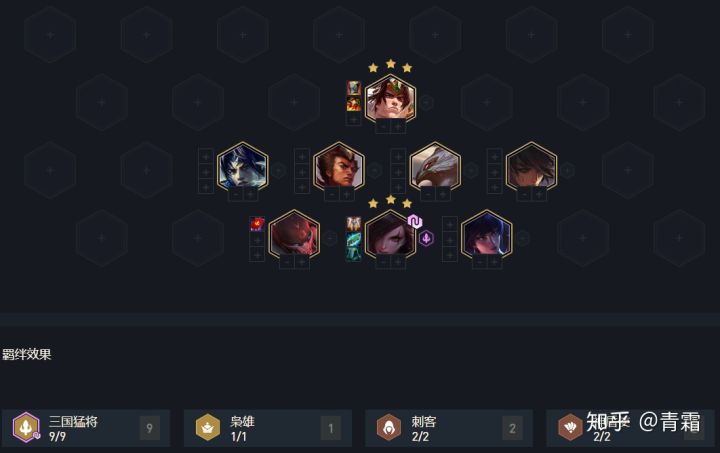Click the purple chain emblem on Katarina
Image resolution: width=720 pixels, height=453 pixels.
[415, 221]
